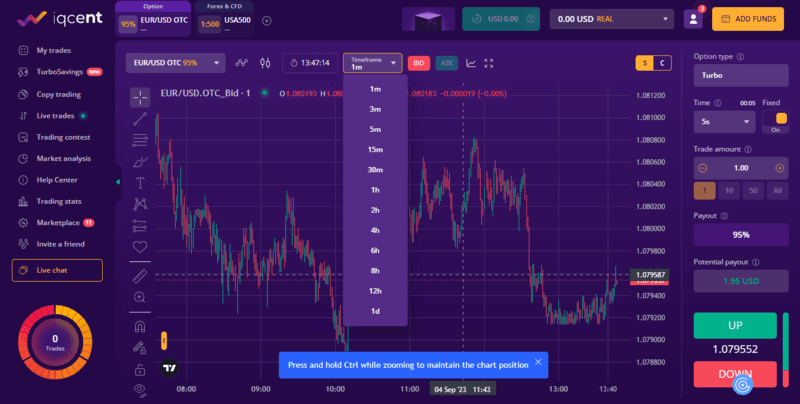
Task: Expand the yellow chart side panel arrow
Action: tap(164, 340)
